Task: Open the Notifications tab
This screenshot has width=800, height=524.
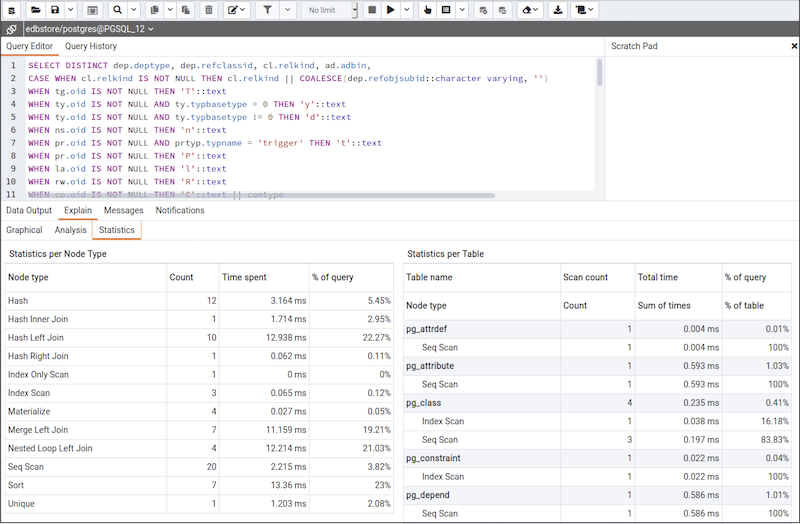Action: tap(180, 210)
